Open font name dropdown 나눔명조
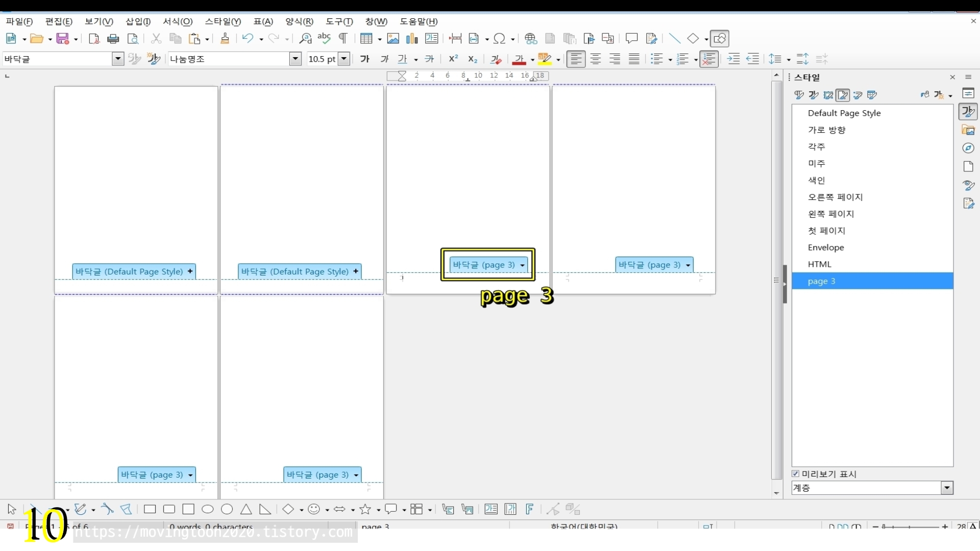Image resolution: width=980 pixels, height=551 pixels. [x=296, y=59]
